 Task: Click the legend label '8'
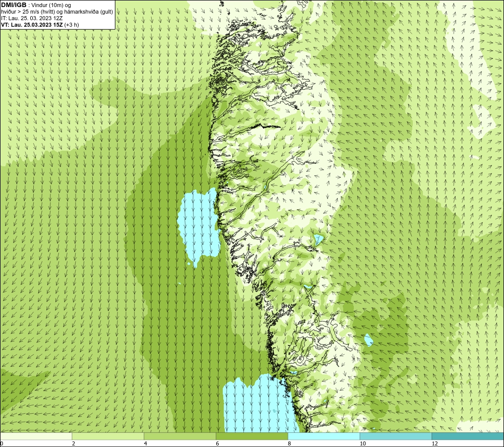(x=289, y=444)
